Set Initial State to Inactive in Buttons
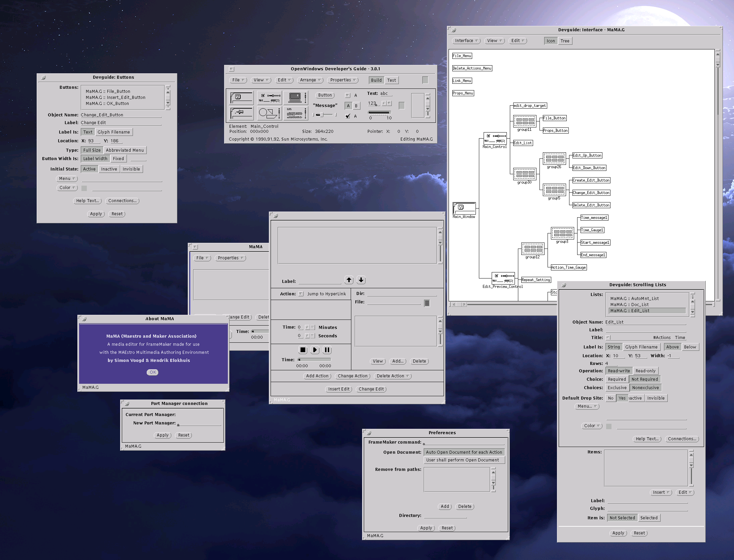The width and height of the screenshot is (734, 560). point(109,169)
